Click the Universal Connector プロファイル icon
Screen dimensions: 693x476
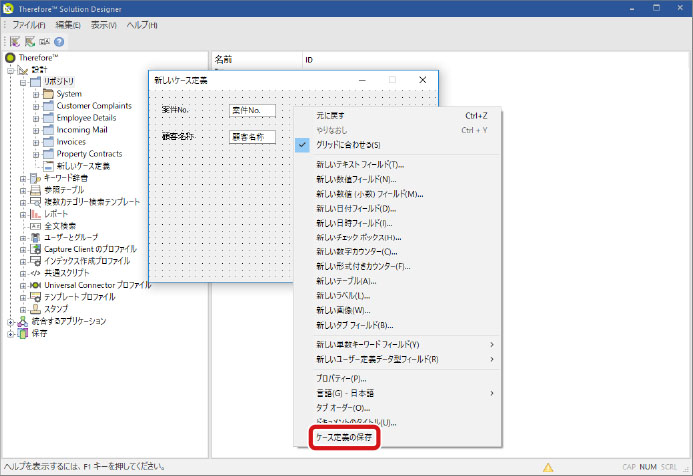tap(34, 285)
